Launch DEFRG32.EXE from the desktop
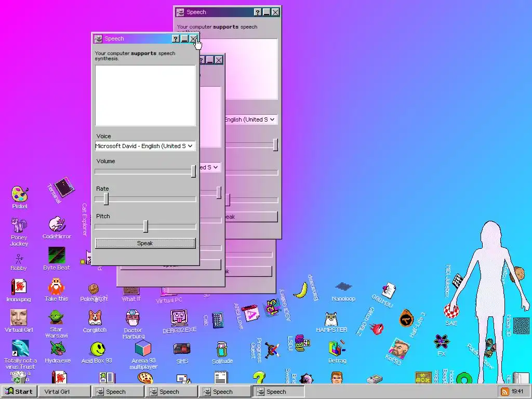This screenshot has width=532, height=399. [x=179, y=318]
